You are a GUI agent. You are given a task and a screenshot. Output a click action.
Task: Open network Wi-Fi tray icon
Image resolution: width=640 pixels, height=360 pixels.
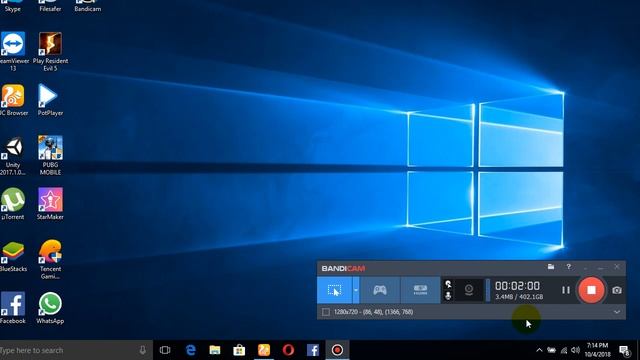564,350
